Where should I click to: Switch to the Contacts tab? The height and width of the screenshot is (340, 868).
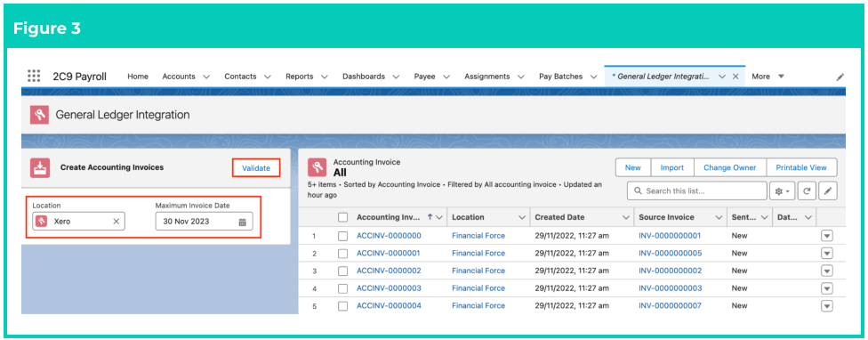tap(240, 77)
